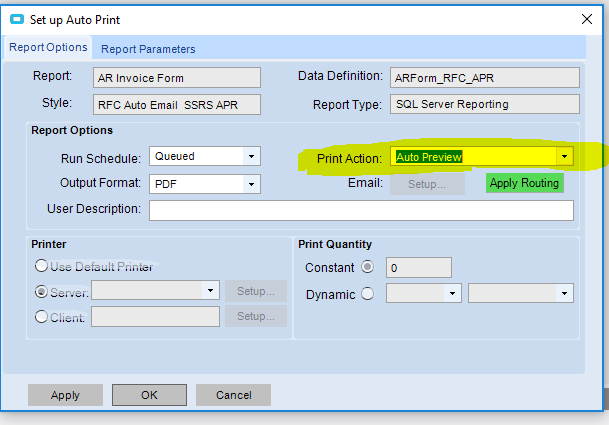609x425 pixels.
Task: Close the Set up Auto Print dialog
Action: [587, 19]
